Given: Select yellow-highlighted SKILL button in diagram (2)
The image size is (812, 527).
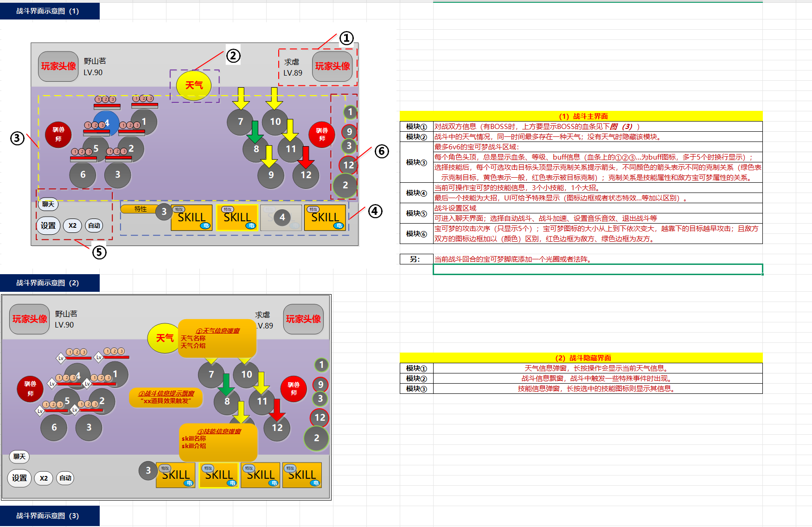Looking at the screenshot, I should 219,475.
